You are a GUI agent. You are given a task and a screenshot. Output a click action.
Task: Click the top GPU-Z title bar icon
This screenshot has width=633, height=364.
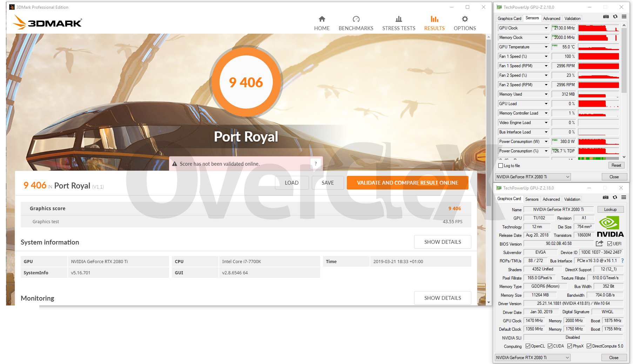[499, 7]
